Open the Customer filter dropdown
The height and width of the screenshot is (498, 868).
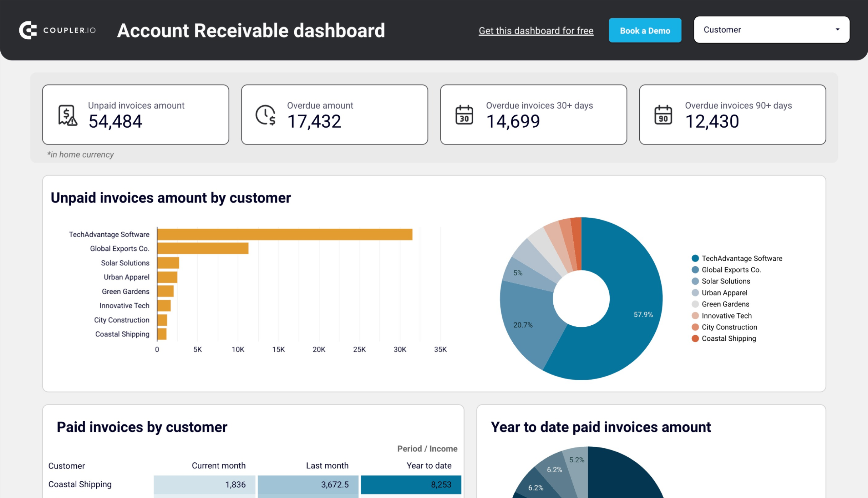[x=771, y=29]
